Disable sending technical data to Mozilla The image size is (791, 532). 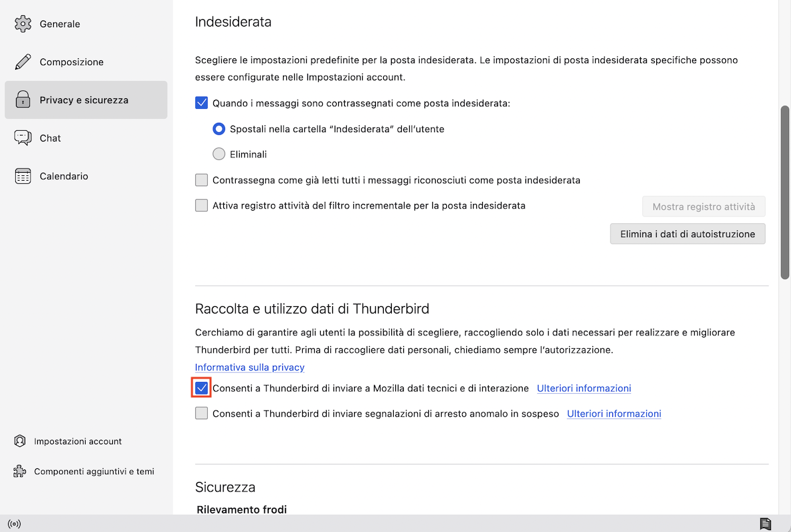point(202,388)
